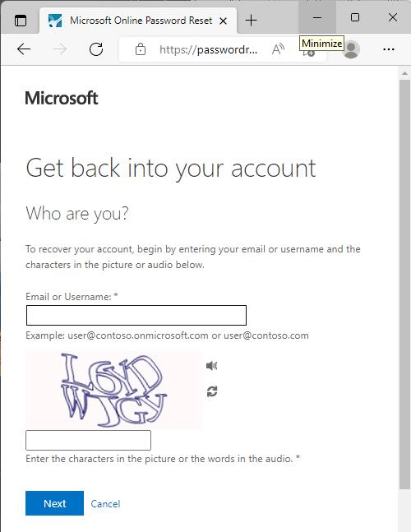
Task: Click the Cancel link
Action: [105, 504]
